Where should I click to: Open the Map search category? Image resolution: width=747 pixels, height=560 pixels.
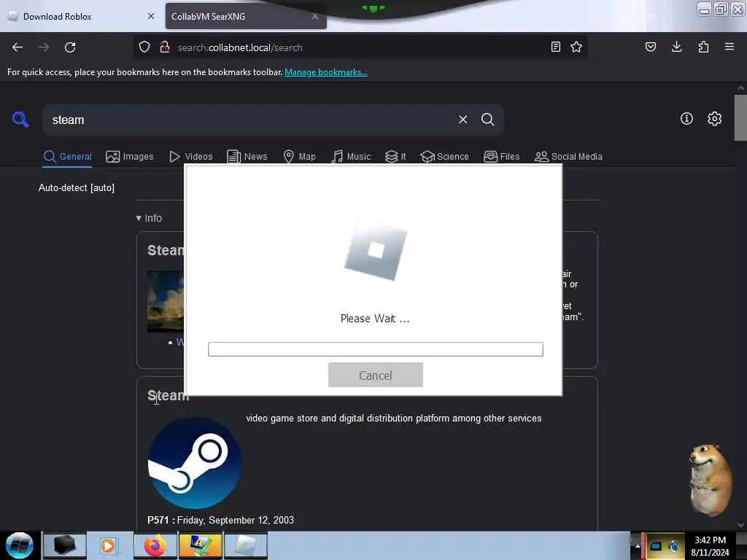point(299,157)
